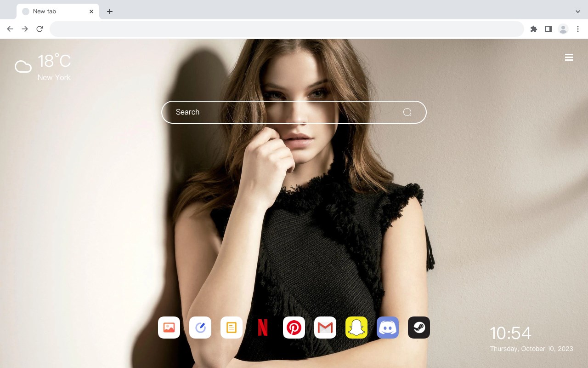This screenshot has height=368, width=588.
Task: Open the hamburger menu on page
Action: pyautogui.click(x=569, y=57)
